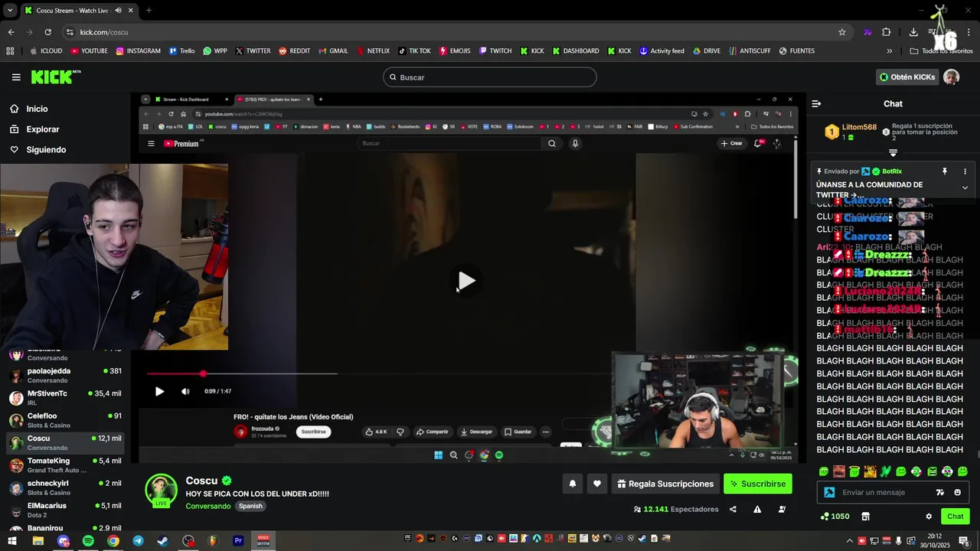
Task: Open Steam from the taskbar
Action: (x=163, y=541)
